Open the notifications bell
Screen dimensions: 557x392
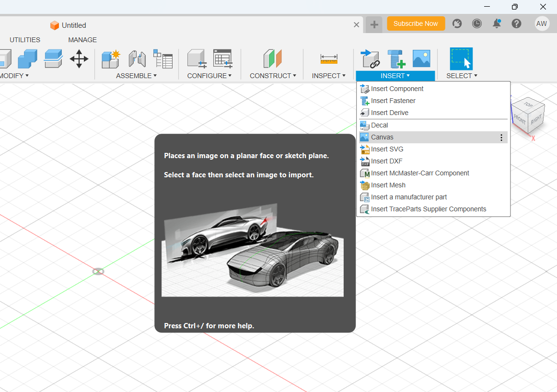497,24
